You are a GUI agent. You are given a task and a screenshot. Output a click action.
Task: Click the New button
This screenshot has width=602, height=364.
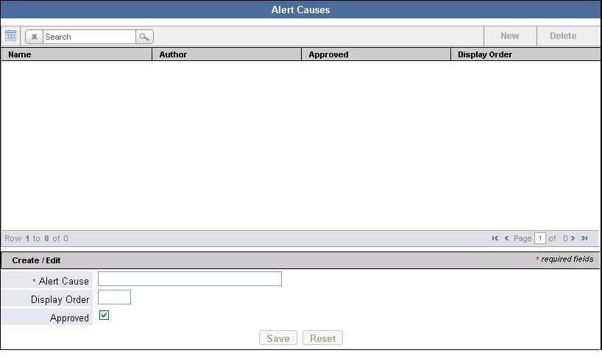[510, 36]
